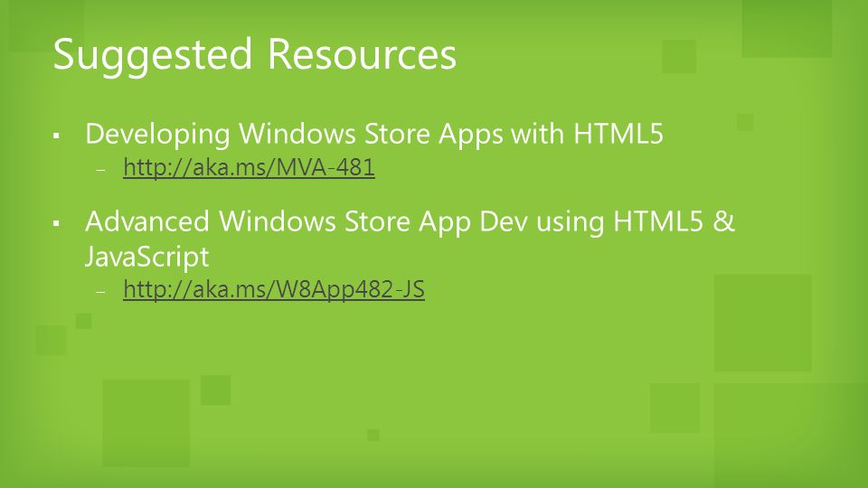Viewport: 868px width, 488px height.
Task: Click the word 'JavaScript' in second bullet
Action: coord(147,256)
